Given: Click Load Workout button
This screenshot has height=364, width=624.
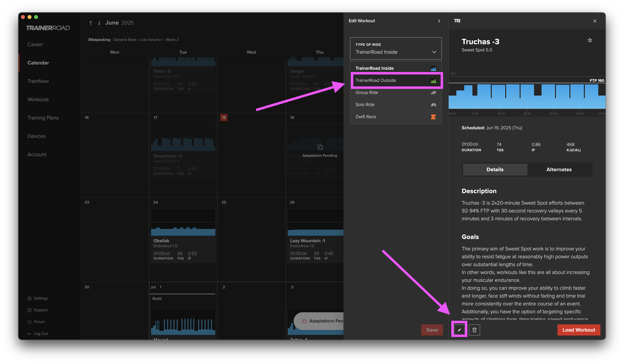Looking at the screenshot, I should pyautogui.click(x=578, y=330).
